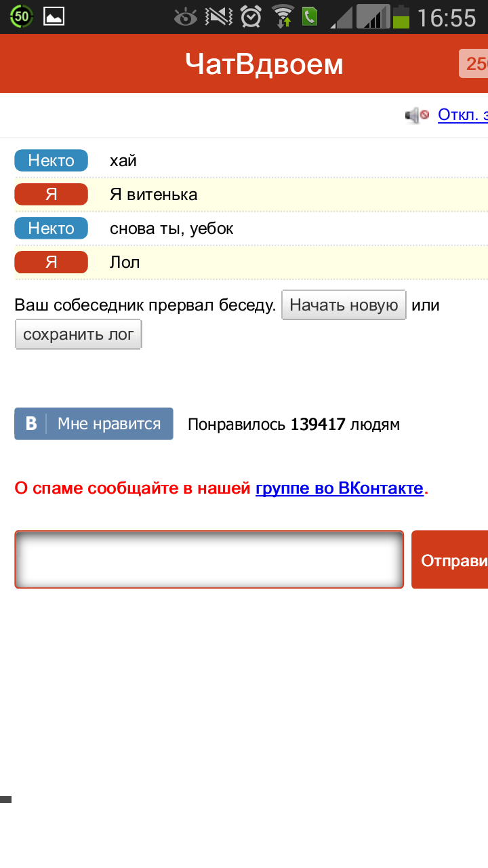Tap the online counter badge in header
Screen dimensions: 488x868
pos(474,64)
